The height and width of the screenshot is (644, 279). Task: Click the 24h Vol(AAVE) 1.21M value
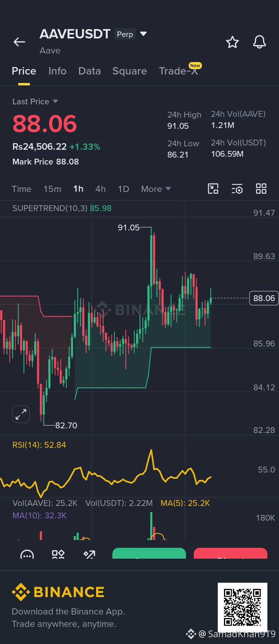222,125
